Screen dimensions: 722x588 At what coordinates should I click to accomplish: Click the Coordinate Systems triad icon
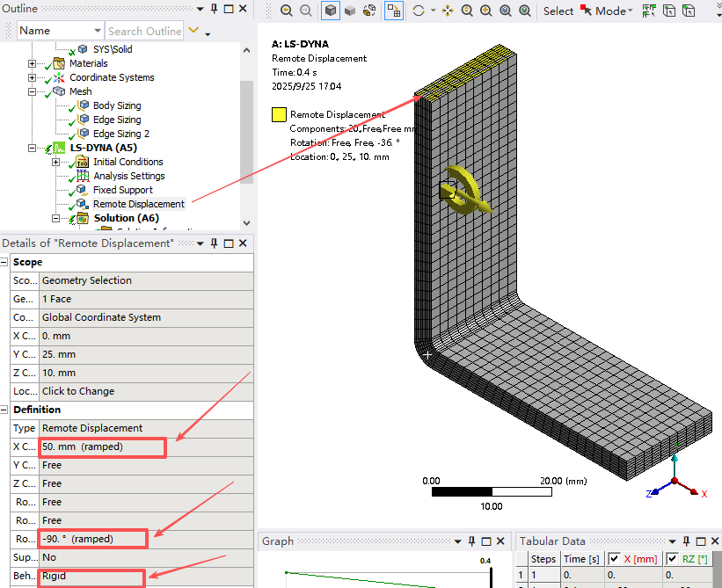[59, 77]
